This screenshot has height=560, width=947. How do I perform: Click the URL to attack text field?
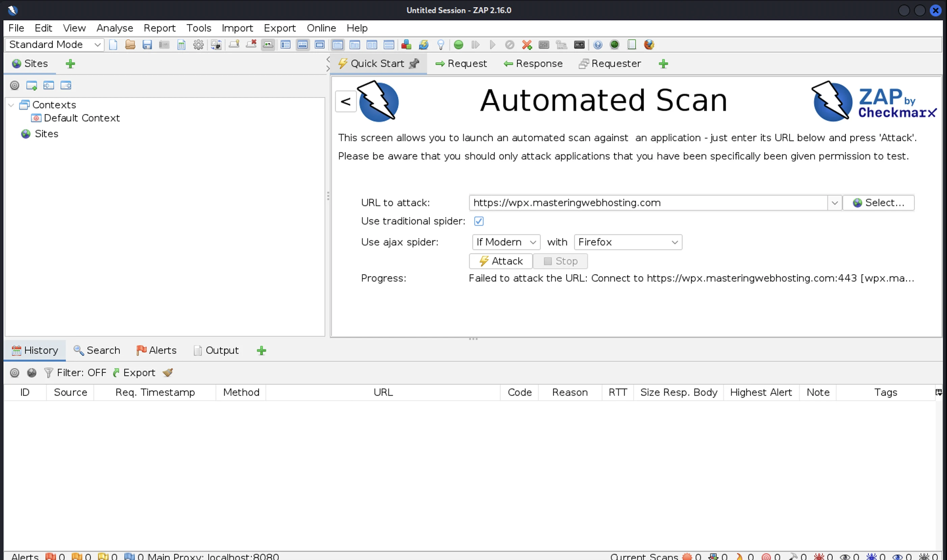tap(647, 203)
